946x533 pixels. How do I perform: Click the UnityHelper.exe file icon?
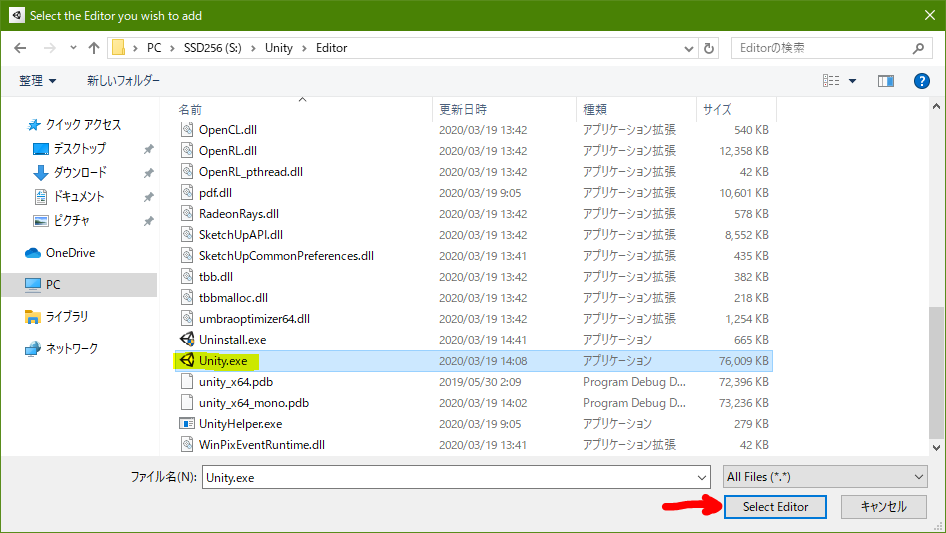pyautogui.click(x=187, y=423)
